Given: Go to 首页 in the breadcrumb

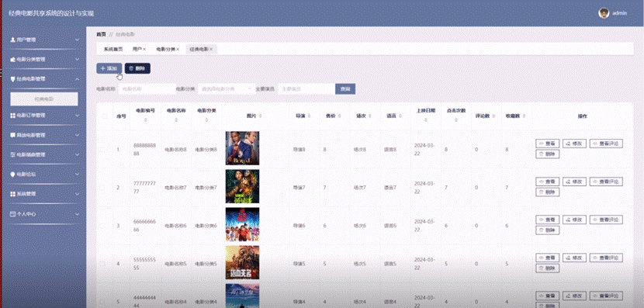Looking at the screenshot, I should click(x=101, y=34).
